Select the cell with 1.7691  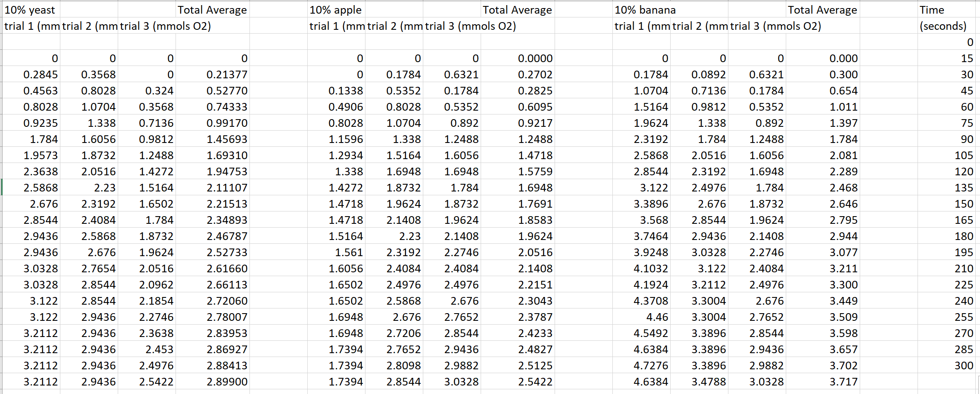pos(518,204)
